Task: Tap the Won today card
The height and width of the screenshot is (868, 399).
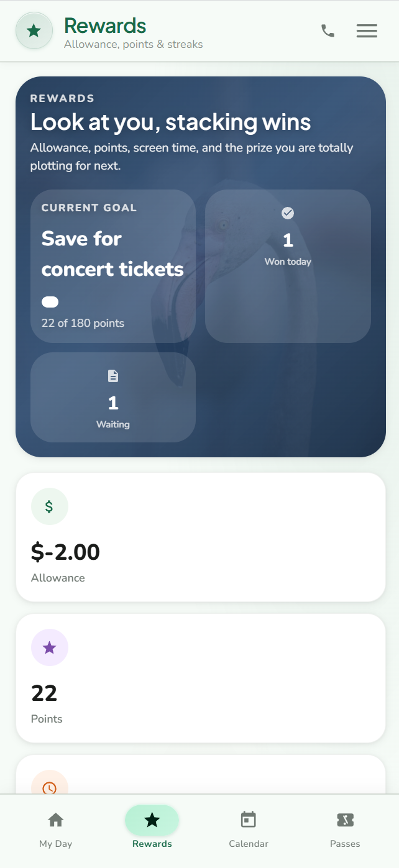Action: coord(288,266)
